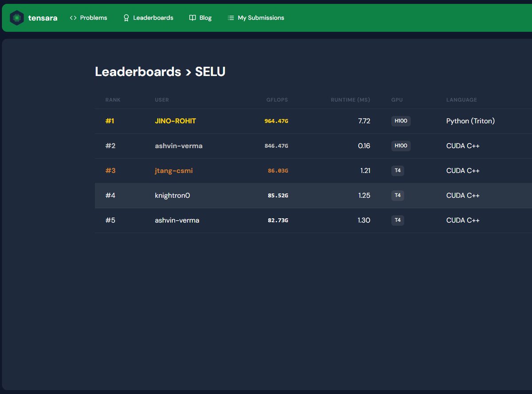Click the RUNTIME (MS) column header
The height and width of the screenshot is (394, 532).
coord(350,100)
